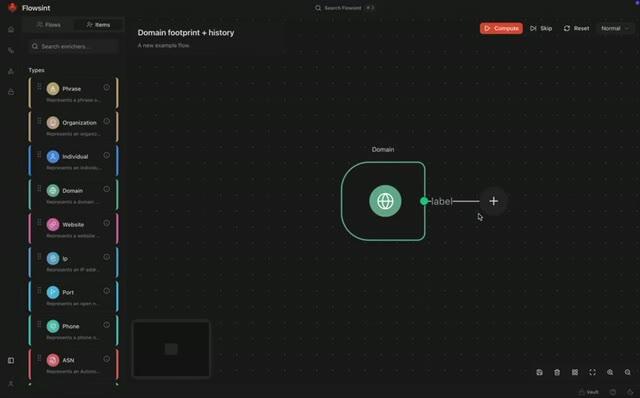
Task: Click the Reset button
Action: point(576,28)
